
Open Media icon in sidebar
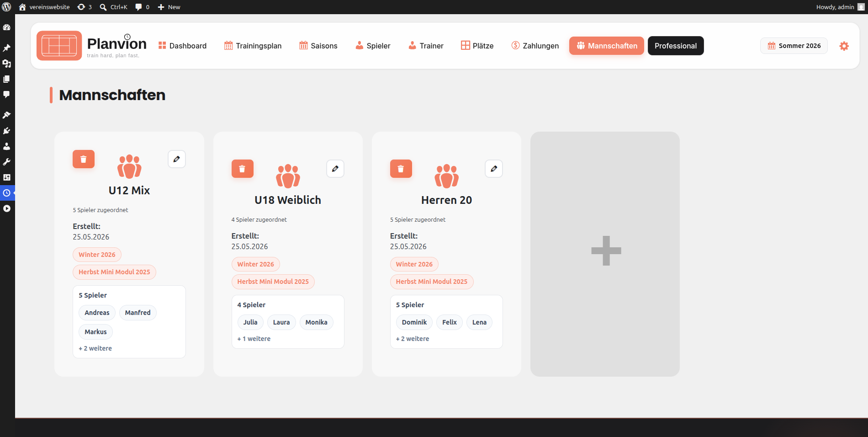(x=7, y=64)
